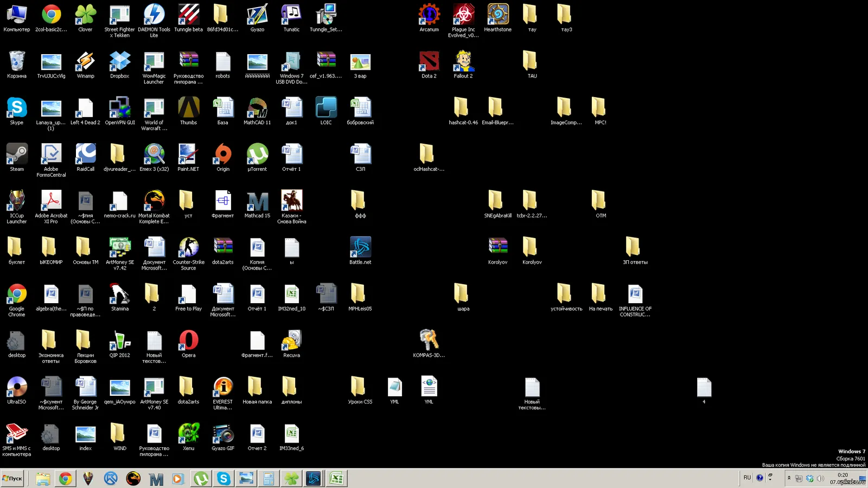The width and height of the screenshot is (868, 488).
Task: Select the Fallout 2 icon
Action: coord(463,65)
